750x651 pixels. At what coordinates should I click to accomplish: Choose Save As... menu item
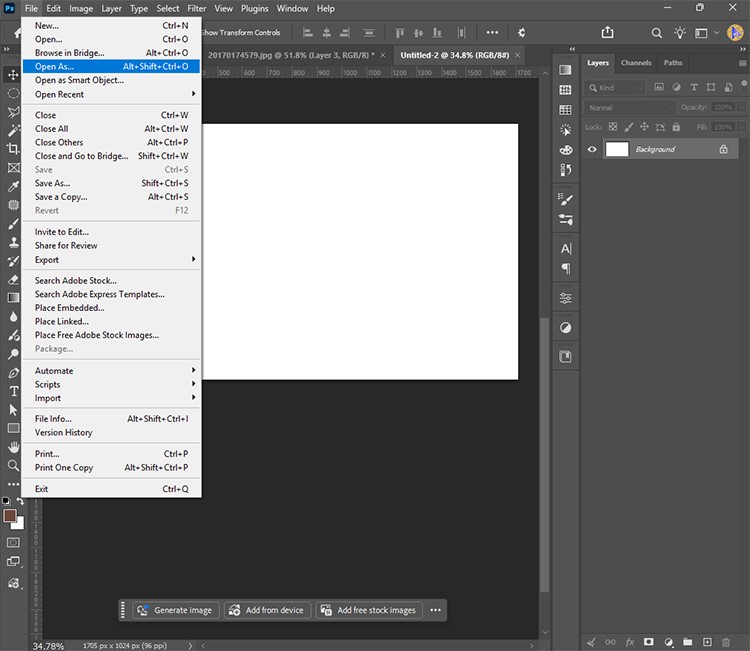tap(111, 183)
